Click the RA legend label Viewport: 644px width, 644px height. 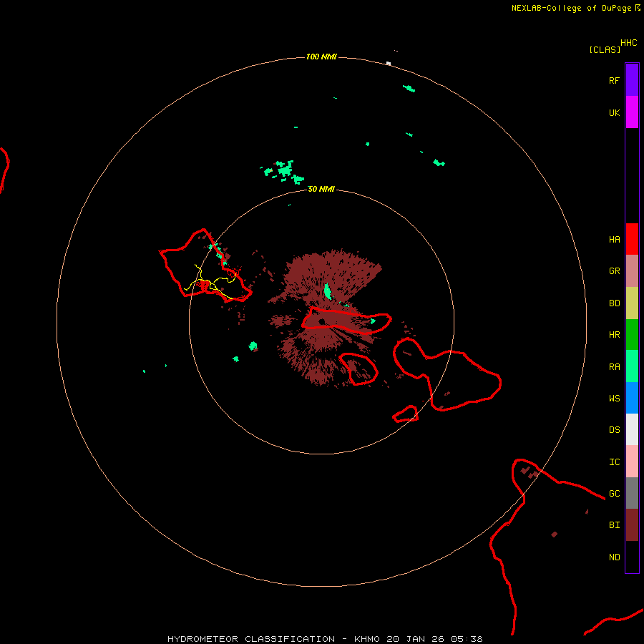614,367
